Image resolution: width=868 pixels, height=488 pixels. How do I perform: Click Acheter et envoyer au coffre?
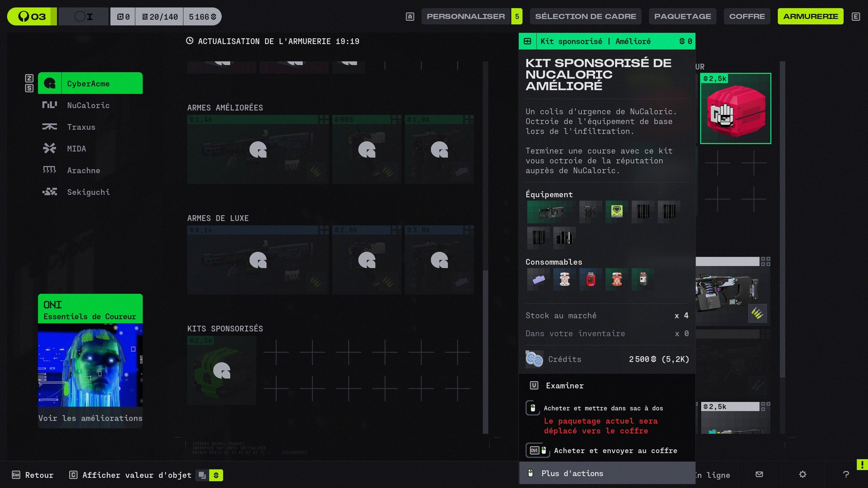coord(615,451)
